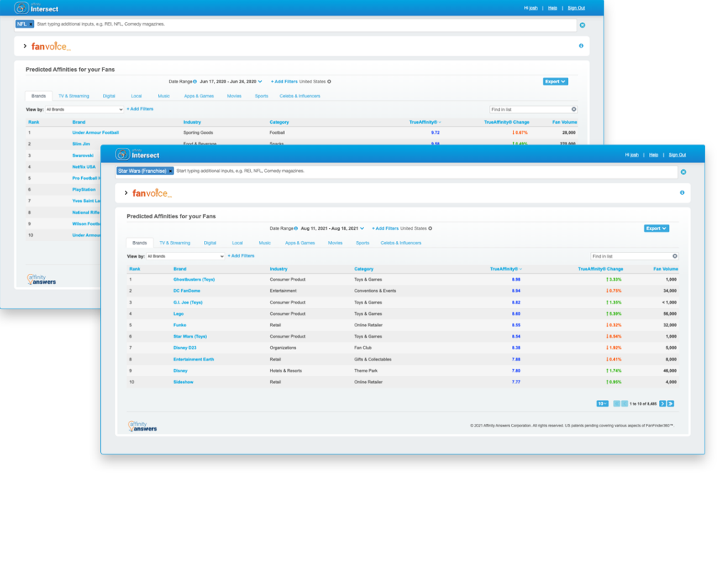Open the rows-per-page 10 dropdown
Viewport: 728px width, 561px height.
602,404
